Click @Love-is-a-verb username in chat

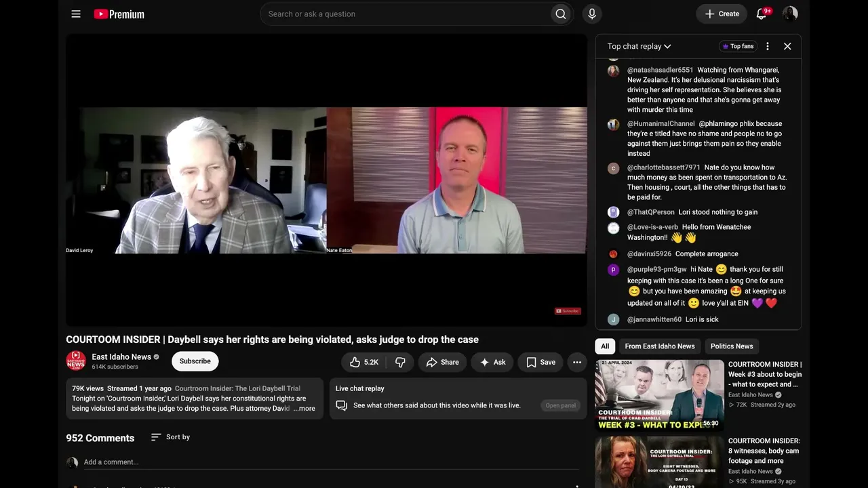[x=652, y=227]
